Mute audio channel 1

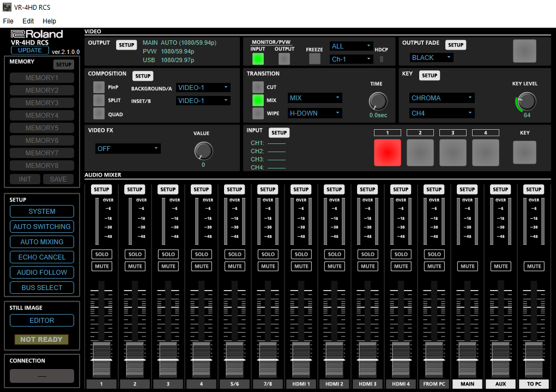[102, 267]
